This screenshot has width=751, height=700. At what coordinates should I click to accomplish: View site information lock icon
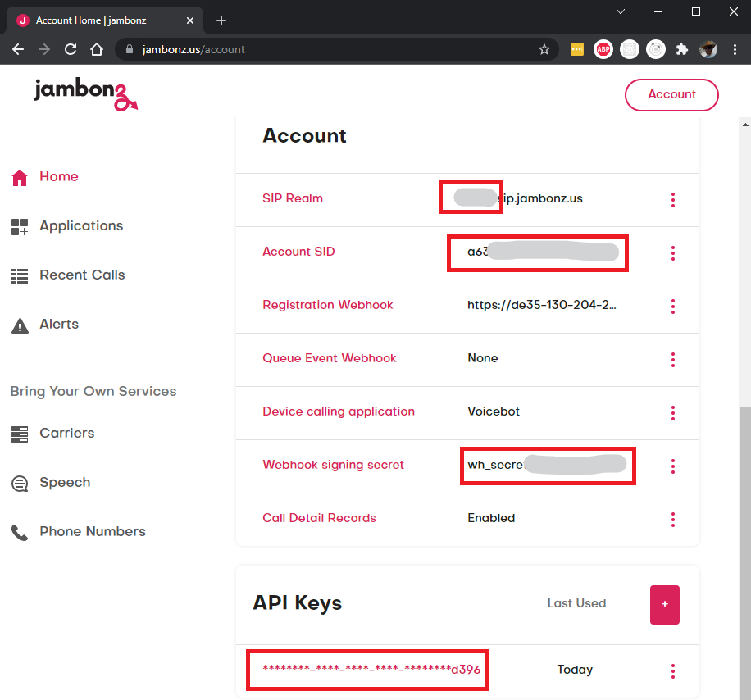pos(129,49)
